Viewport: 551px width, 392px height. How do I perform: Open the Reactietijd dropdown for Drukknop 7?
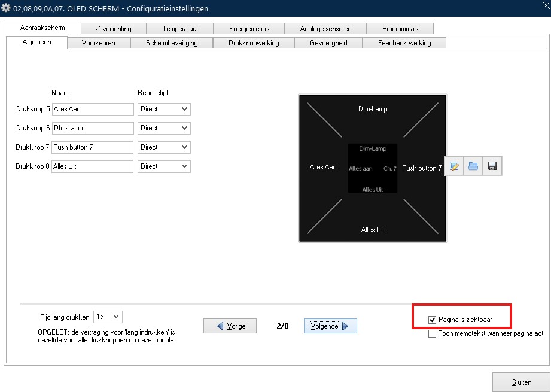pos(164,147)
